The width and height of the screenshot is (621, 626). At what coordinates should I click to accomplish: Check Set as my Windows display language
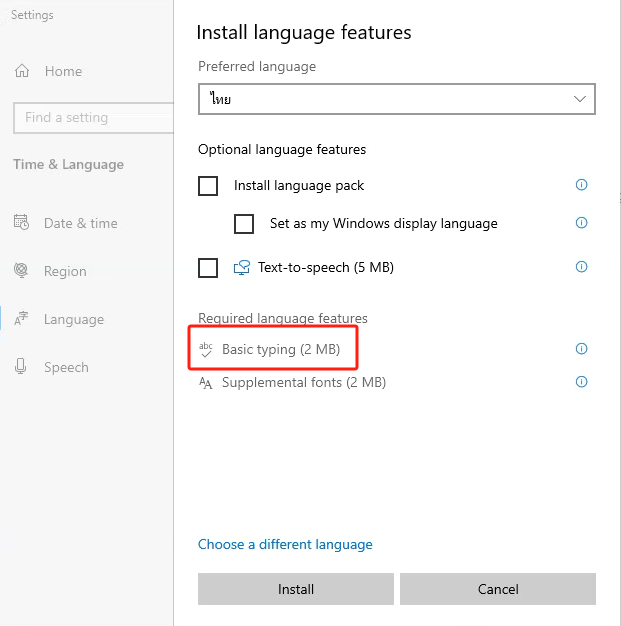244,224
